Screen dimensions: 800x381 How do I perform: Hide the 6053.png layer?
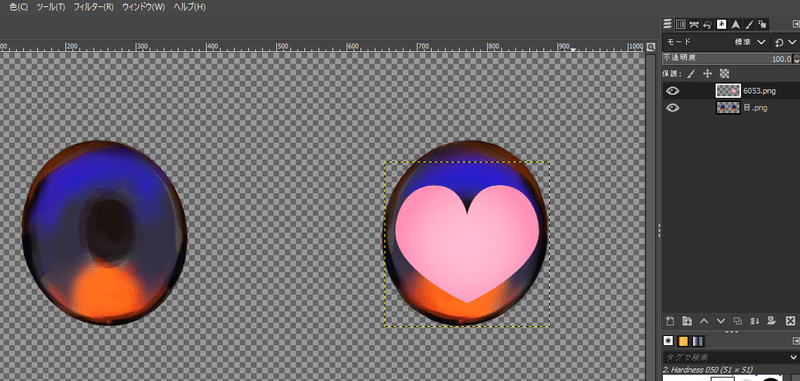[673, 91]
